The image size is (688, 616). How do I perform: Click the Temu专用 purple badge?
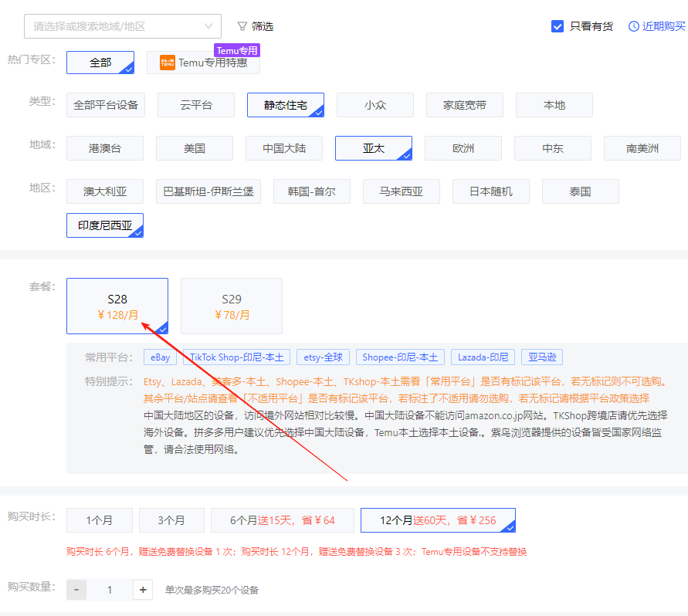pos(237,50)
